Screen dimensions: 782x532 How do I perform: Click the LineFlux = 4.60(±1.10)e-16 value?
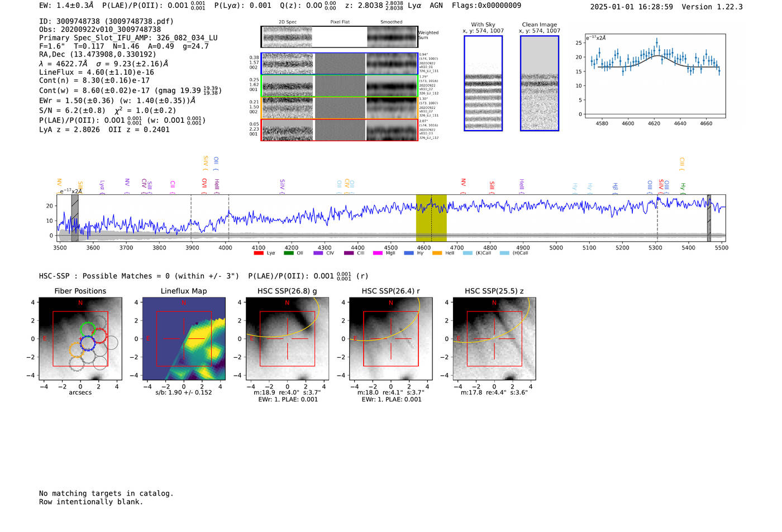(97, 72)
